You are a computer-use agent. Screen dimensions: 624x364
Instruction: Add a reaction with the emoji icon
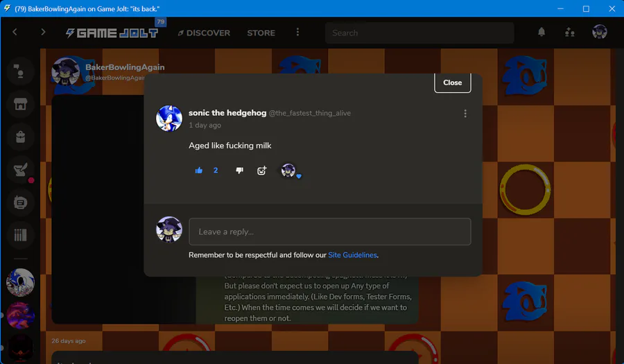coord(262,171)
